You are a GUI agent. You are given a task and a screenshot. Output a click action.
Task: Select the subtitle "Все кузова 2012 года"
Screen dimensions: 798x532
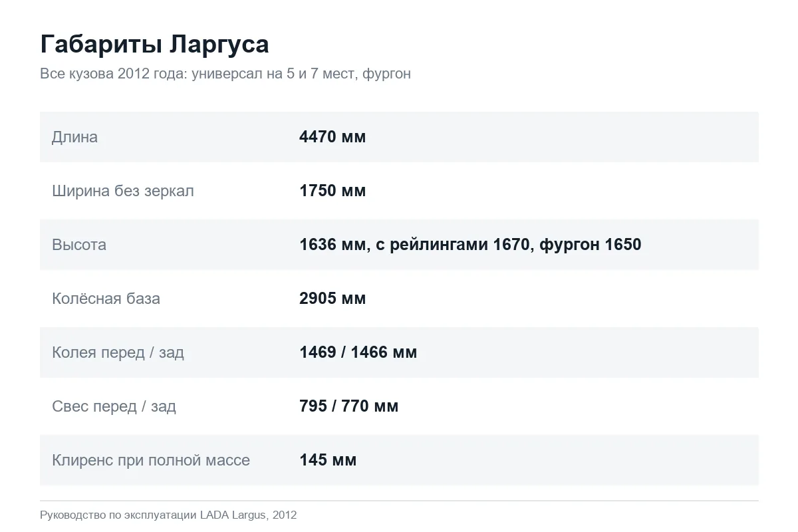point(113,74)
